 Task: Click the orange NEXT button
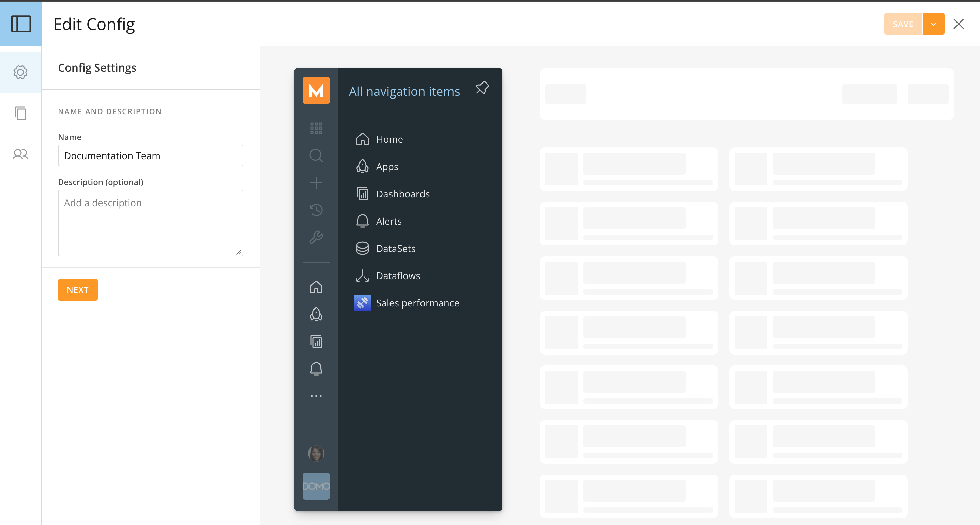point(78,290)
